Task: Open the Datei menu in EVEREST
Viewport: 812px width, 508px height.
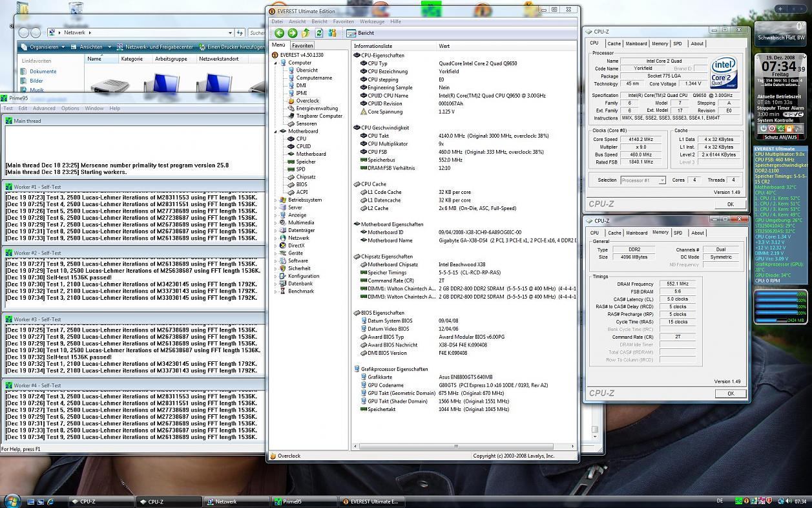Action: click(x=277, y=21)
